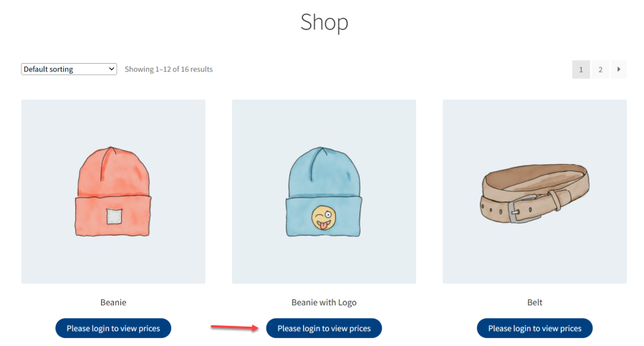644x346 pixels.
Task: Click the Shop page heading
Action: (324, 22)
